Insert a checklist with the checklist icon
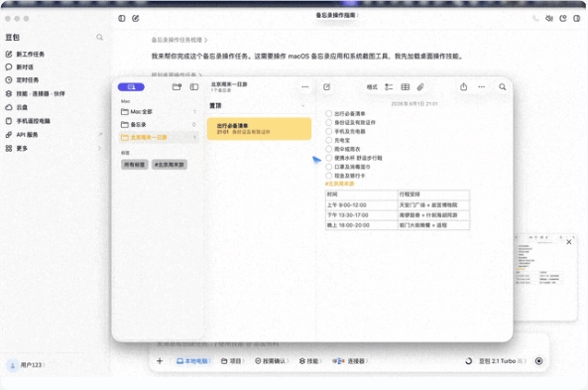This screenshot has width=588, height=390. tap(389, 87)
